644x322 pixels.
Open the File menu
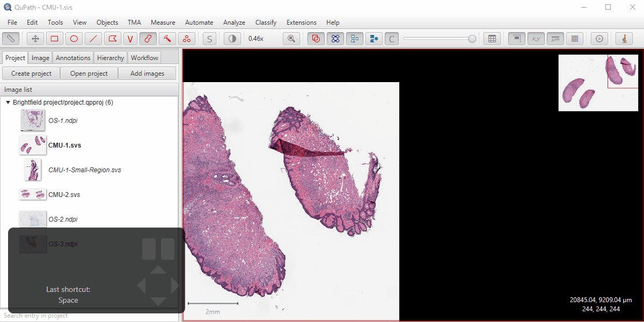[12, 23]
